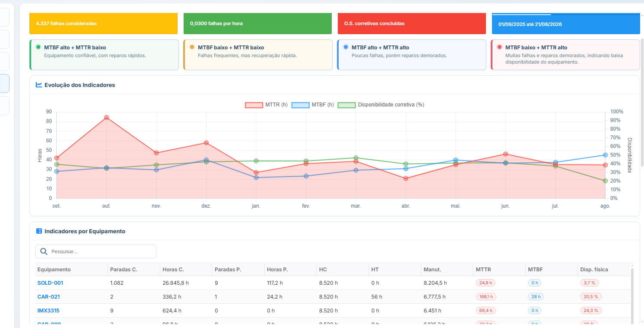
Task: Click the MTBF data point at ago.
Action: 605,155
